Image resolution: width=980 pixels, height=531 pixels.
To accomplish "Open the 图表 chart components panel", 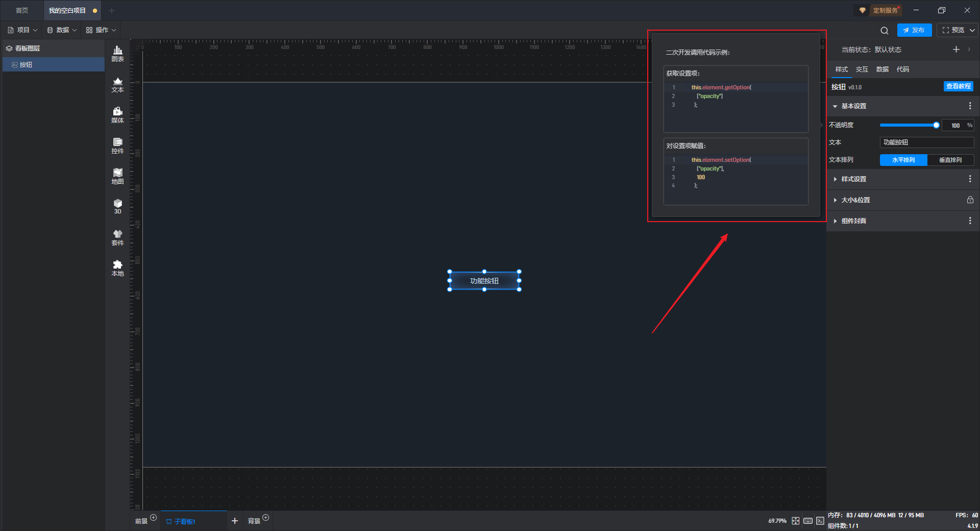I will (117, 53).
